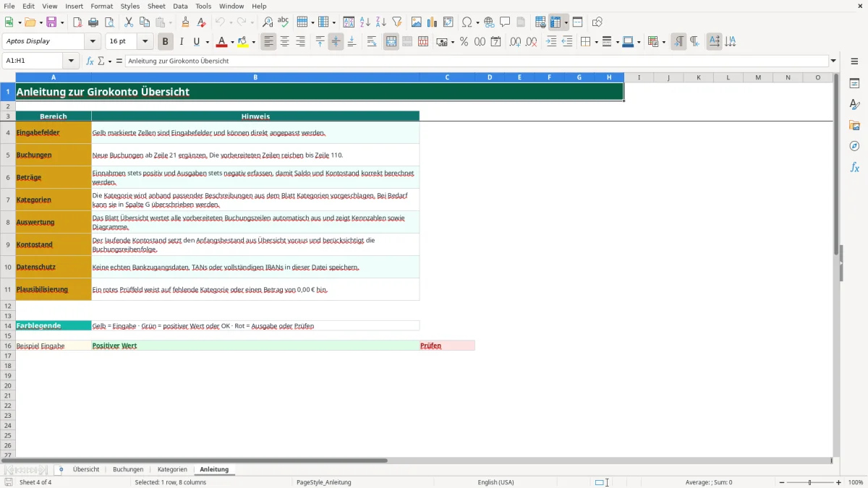Open the Data menu
868x488 pixels.
(180, 6)
